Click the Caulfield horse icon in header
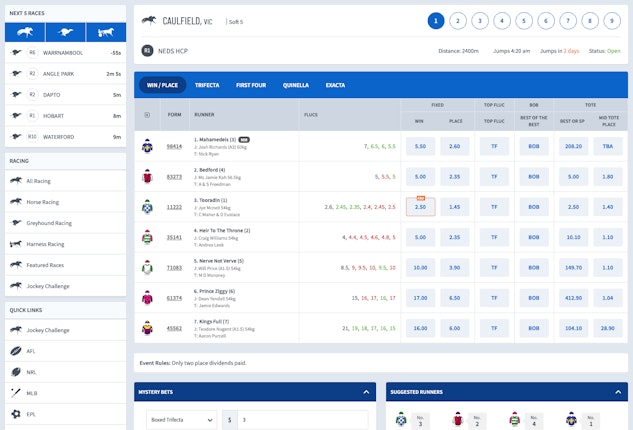633x430 pixels. tap(149, 20)
